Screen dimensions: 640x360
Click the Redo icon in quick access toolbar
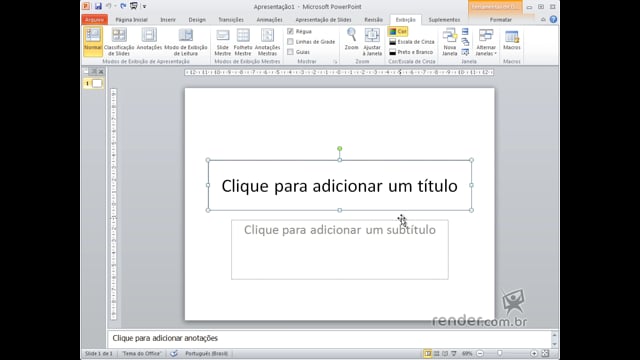[123, 6]
